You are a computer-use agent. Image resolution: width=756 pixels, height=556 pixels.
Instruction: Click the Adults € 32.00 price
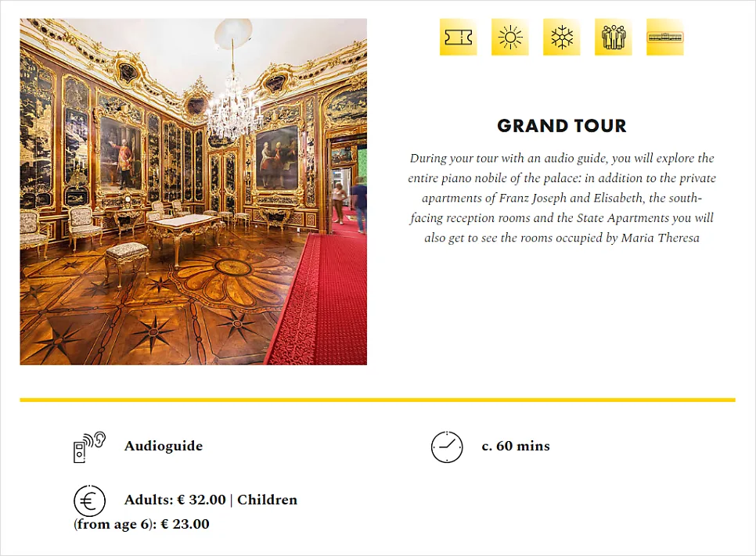click(x=175, y=500)
